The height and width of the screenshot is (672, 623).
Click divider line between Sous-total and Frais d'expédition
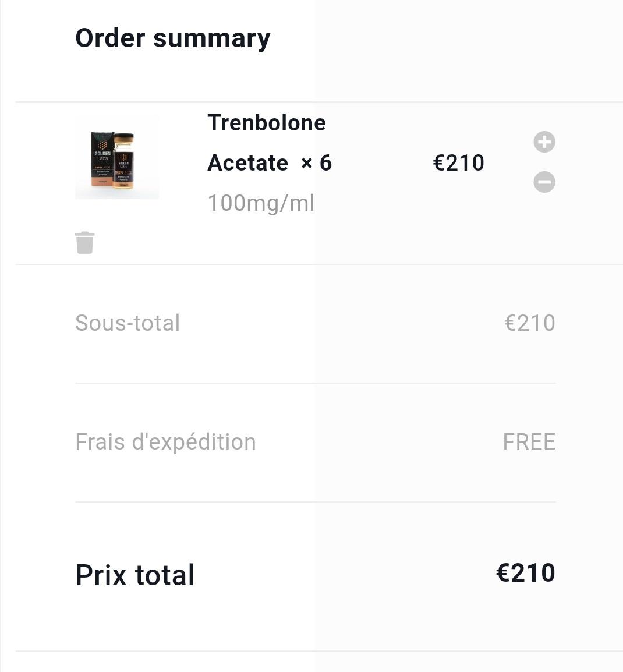point(315,383)
